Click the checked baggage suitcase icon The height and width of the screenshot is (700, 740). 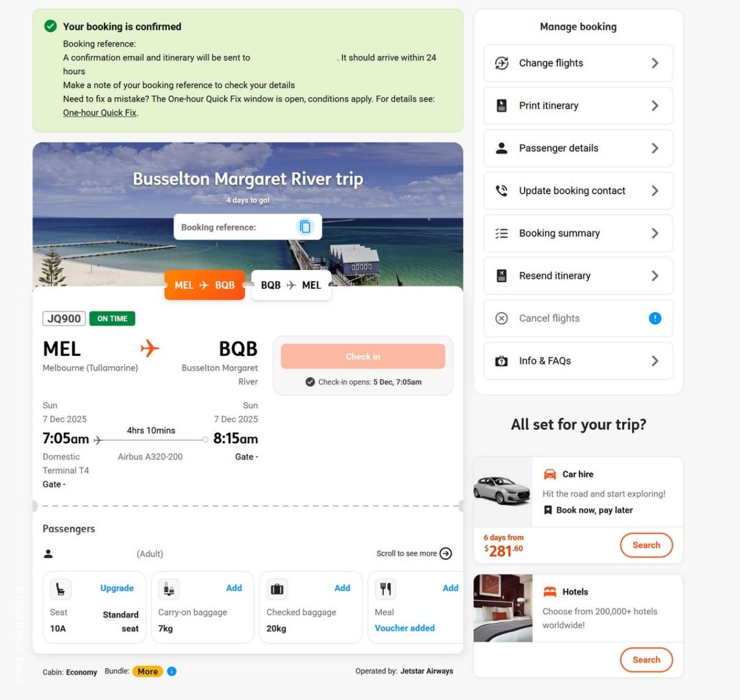tap(277, 589)
